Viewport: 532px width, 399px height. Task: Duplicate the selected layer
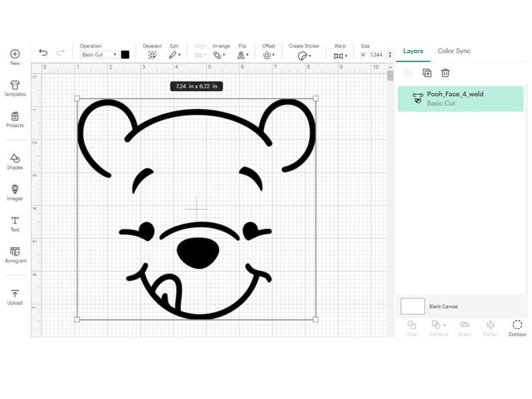click(427, 73)
